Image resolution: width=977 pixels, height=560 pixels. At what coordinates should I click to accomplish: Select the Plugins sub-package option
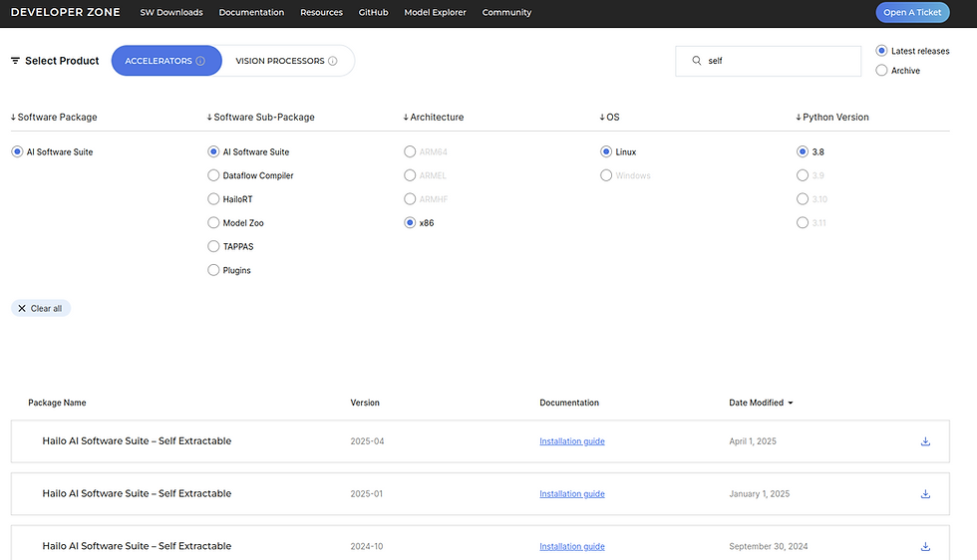click(213, 270)
